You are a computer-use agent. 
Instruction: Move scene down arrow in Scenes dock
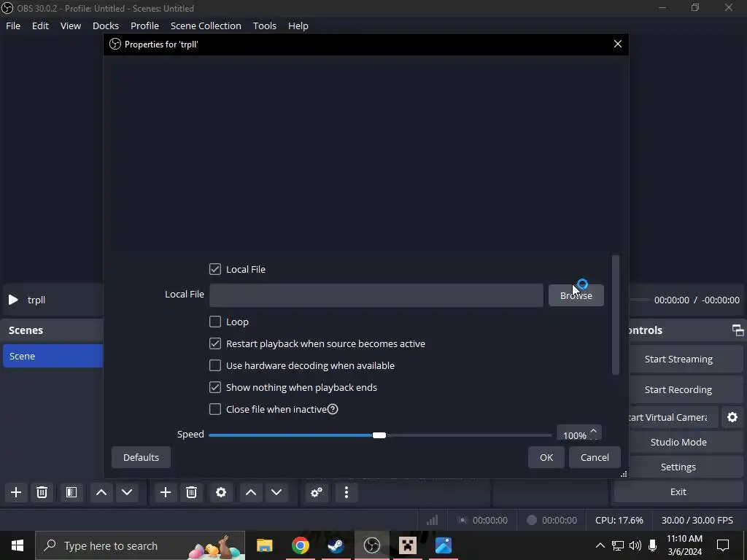pos(127,492)
